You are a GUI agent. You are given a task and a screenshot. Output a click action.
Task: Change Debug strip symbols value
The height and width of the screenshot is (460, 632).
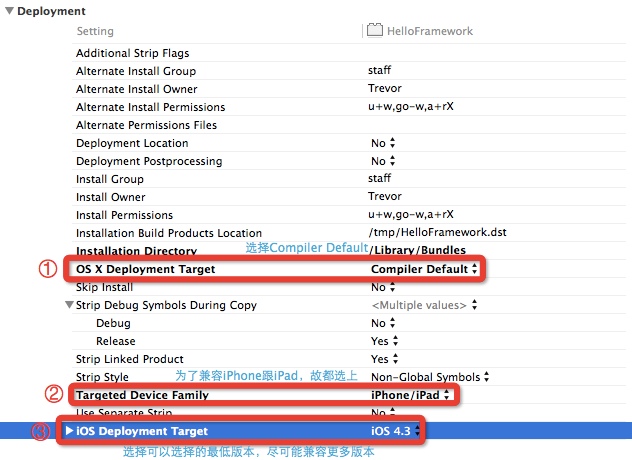coord(383,323)
